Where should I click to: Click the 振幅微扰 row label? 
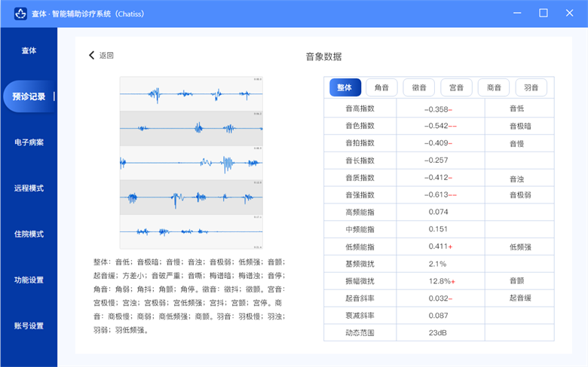tap(360, 281)
